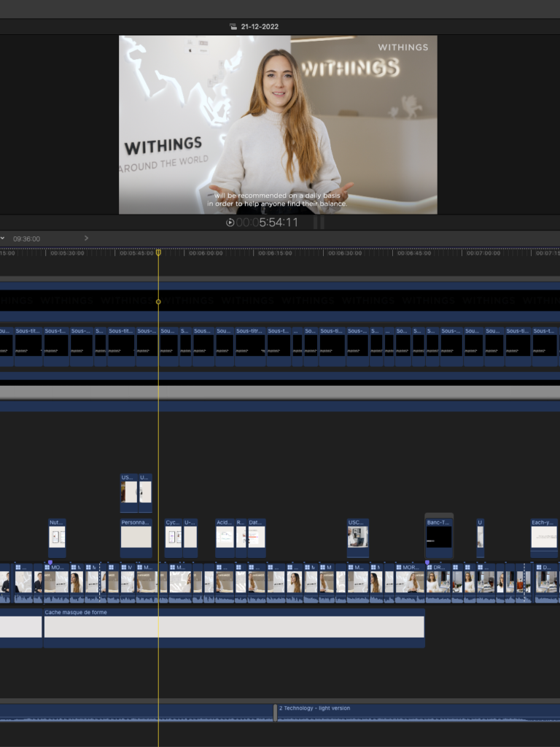Go forward in timeline history with the arrow
The width and height of the screenshot is (560, 747).
[86, 239]
